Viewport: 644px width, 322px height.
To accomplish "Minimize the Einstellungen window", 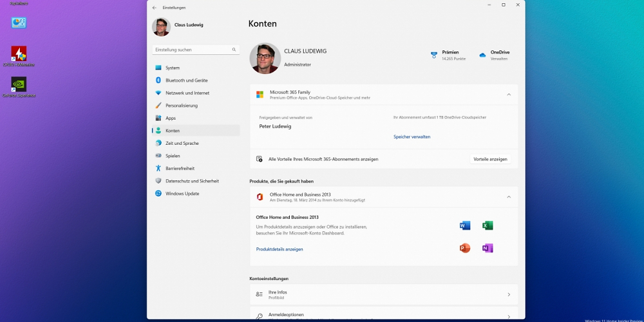I will pyautogui.click(x=489, y=5).
